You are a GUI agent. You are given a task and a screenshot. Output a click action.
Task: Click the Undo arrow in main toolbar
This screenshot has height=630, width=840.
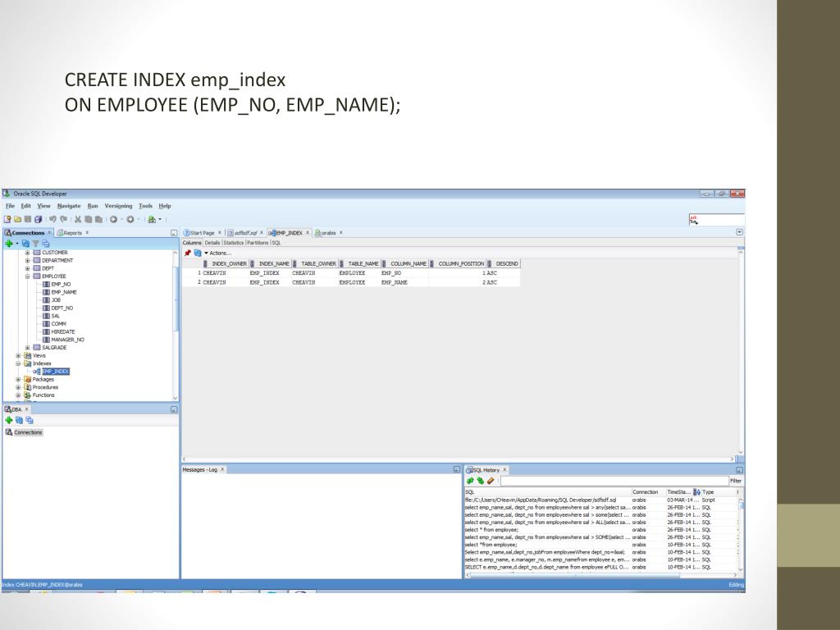[52, 219]
